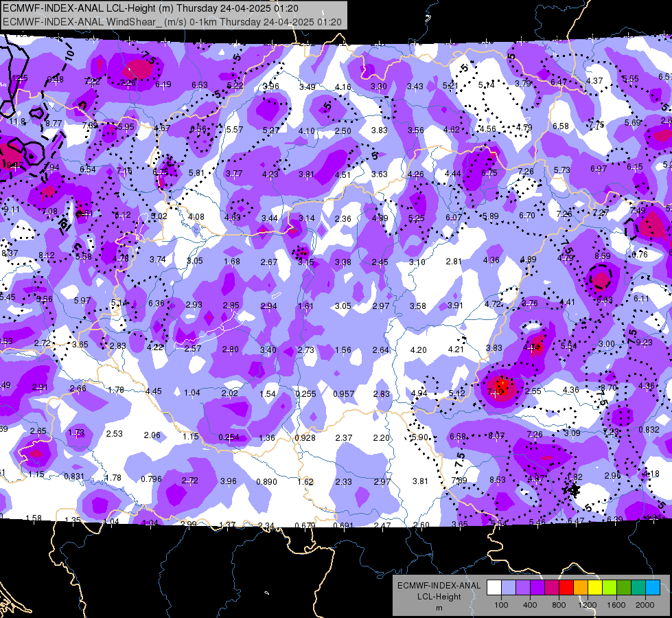The height and width of the screenshot is (618, 672).
Task: Click the wind shear value 2.85
Action: tap(231, 306)
